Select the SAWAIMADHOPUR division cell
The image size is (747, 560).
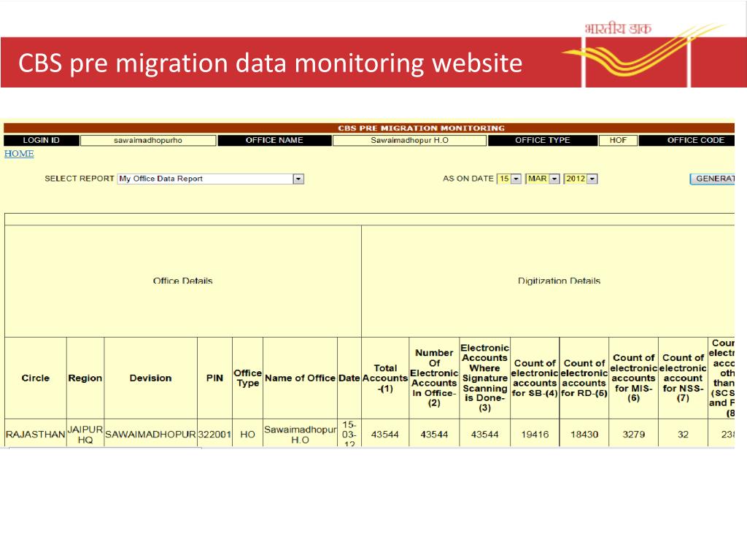coord(150,435)
